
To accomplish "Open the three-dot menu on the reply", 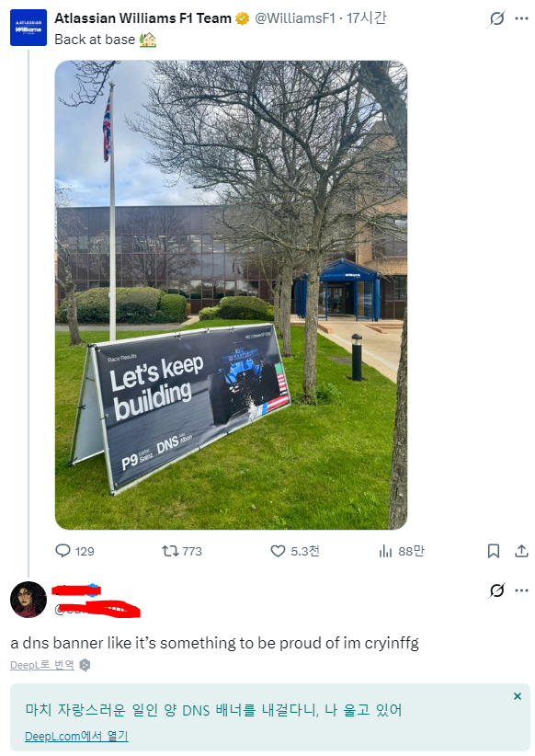I will click(x=521, y=590).
